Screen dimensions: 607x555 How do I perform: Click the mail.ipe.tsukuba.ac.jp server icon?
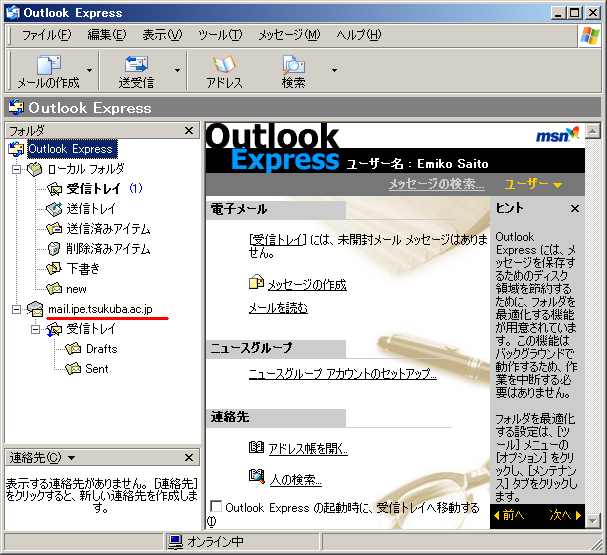click(35, 309)
